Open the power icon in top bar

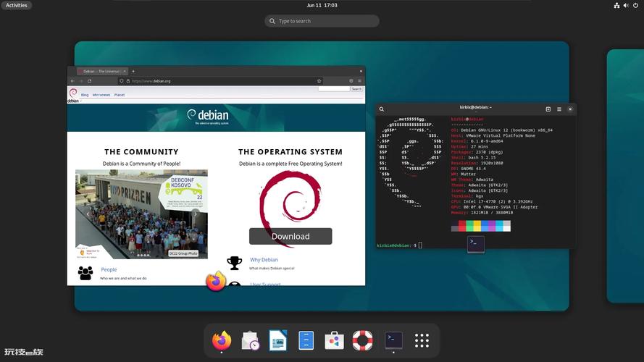point(635,5)
